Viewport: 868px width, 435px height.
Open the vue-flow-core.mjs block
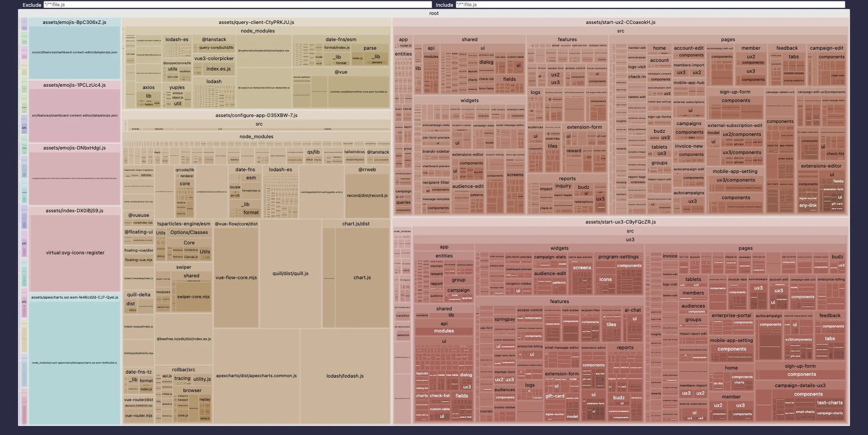point(236,277)
